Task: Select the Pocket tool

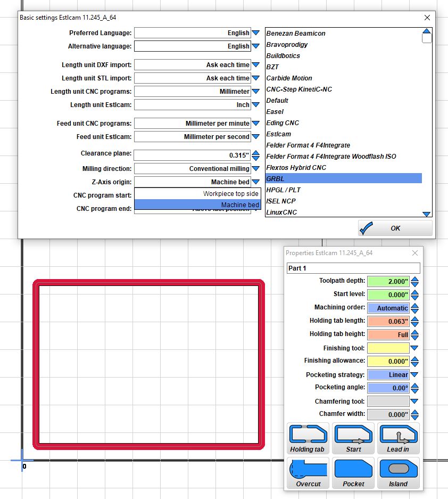Action: (353, 473)
